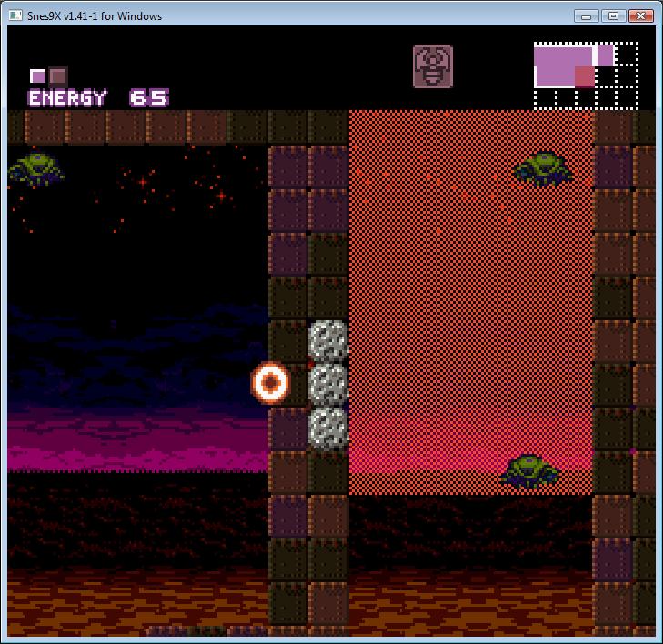Screen dimensions: 663x644
Task: Click the Snes9X app icon in title bar
Action: coord(15,15)
